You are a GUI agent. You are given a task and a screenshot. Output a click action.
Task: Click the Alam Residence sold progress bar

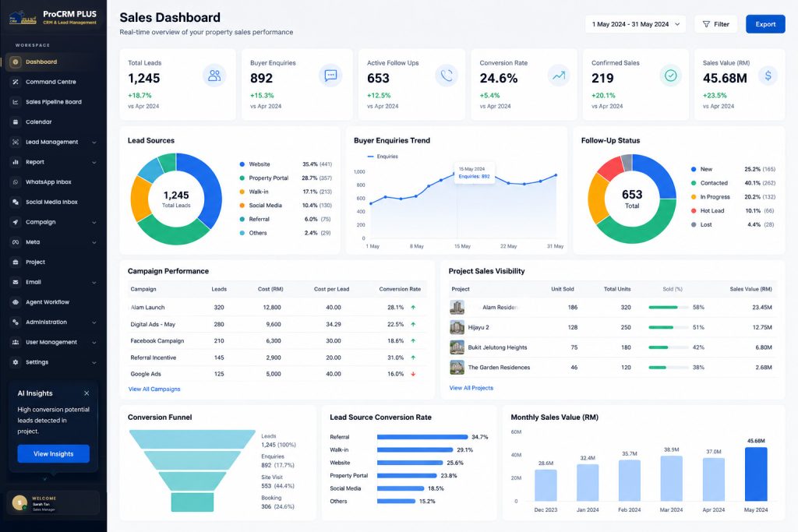[668, 307]
